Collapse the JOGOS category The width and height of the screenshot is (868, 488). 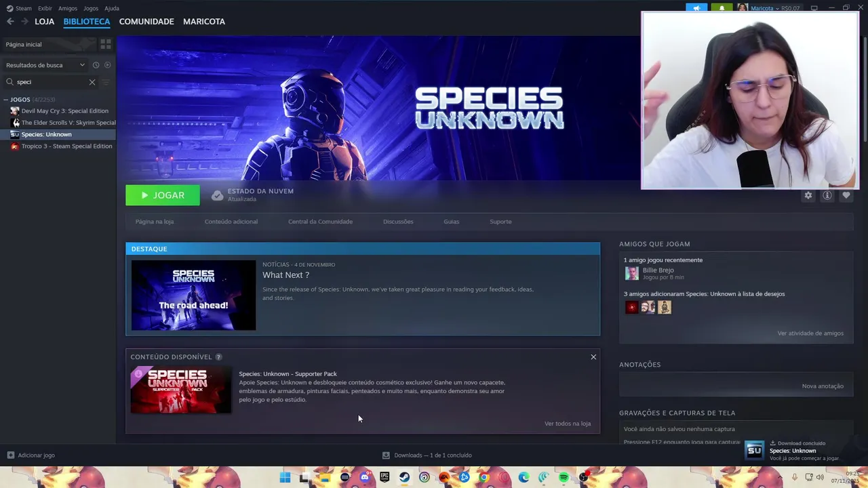pos(5,100)
